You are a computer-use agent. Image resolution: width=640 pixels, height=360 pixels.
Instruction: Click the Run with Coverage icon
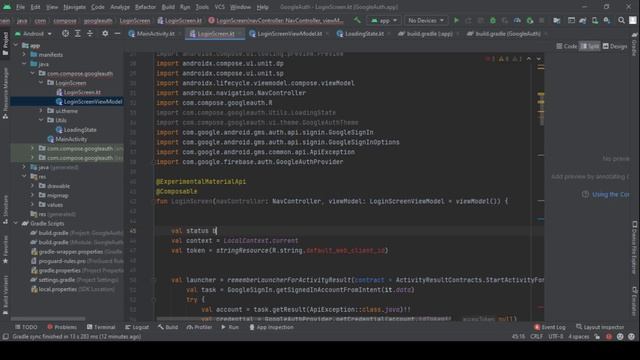505,20
